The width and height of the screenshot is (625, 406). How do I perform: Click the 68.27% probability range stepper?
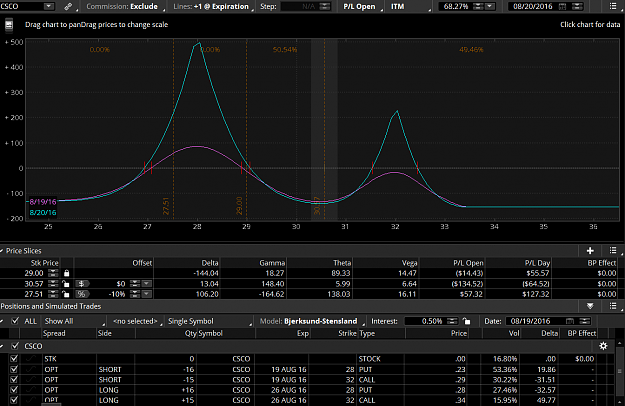(x=478, y=6)
